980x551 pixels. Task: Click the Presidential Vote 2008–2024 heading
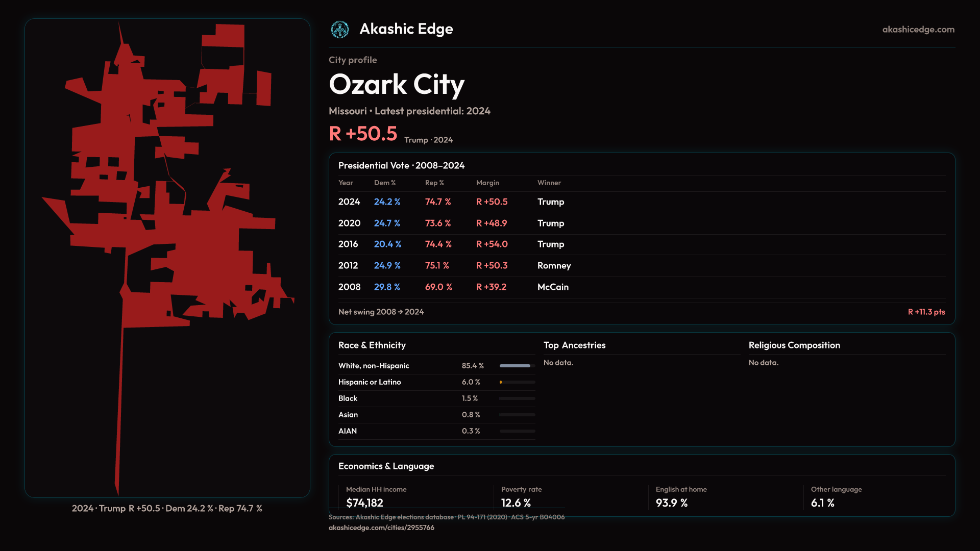401,166
